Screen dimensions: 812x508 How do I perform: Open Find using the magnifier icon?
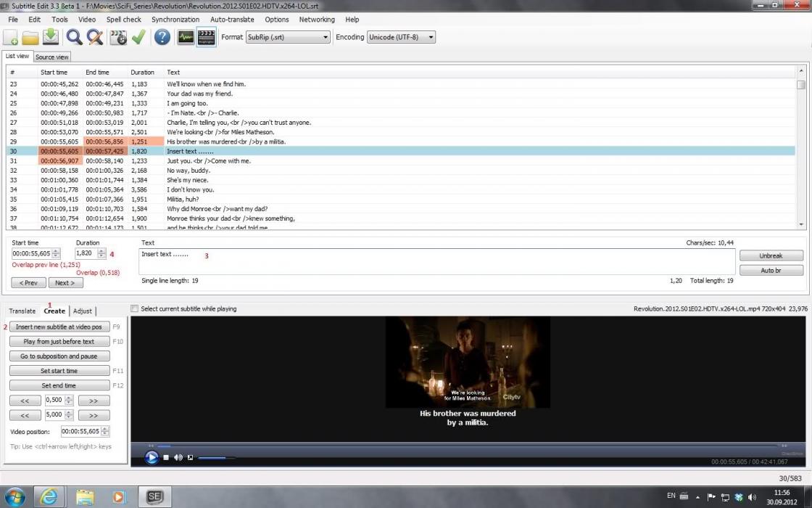point(74,37)
